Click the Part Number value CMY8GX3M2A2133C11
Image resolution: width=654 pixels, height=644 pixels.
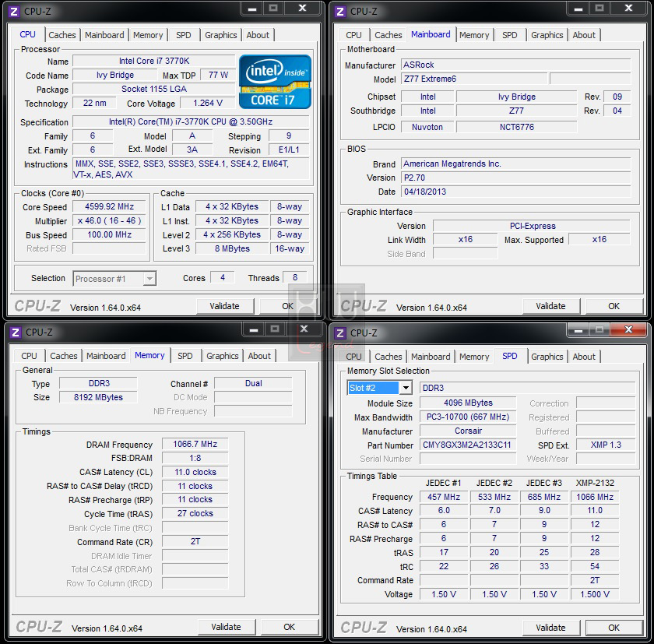coord(468,445)
